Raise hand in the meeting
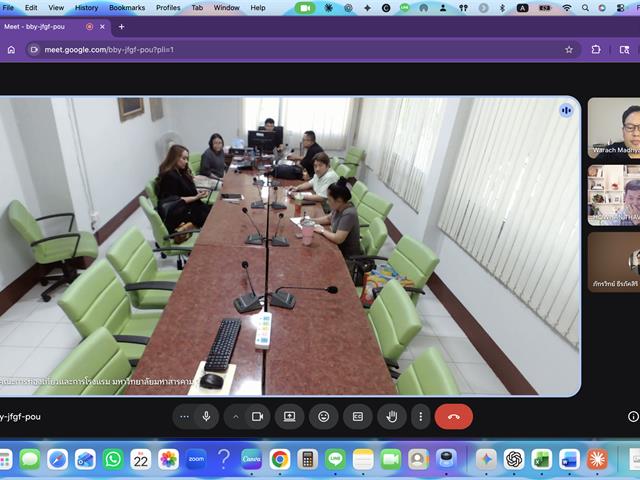This screenshot has height=480, width=640. pyautogui.click(x=392, y=416)
